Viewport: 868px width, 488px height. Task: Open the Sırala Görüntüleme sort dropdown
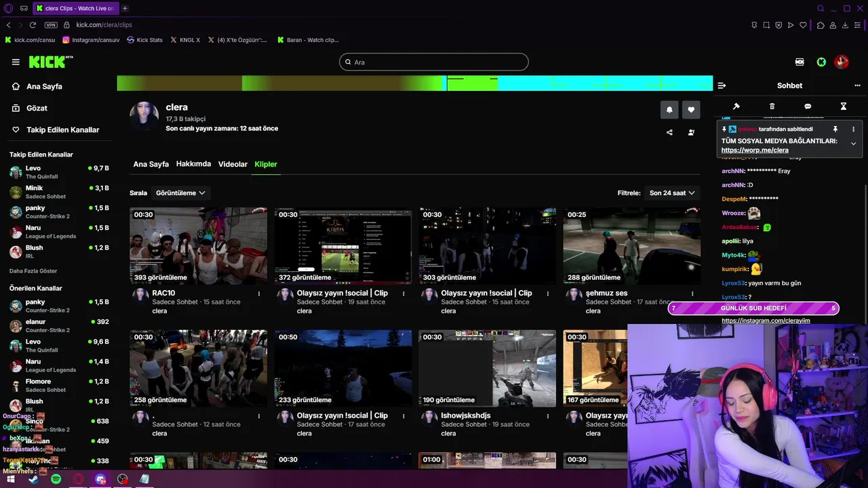(x=180, y=193)
